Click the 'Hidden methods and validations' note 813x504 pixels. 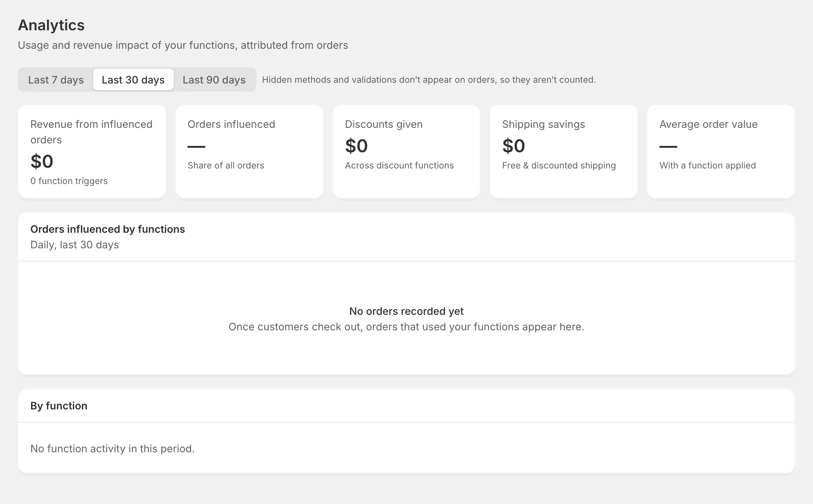(429, 80)
